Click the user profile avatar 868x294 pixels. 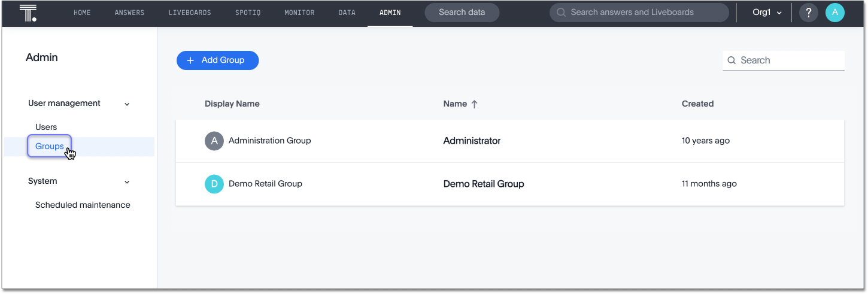tap(834, 13)
